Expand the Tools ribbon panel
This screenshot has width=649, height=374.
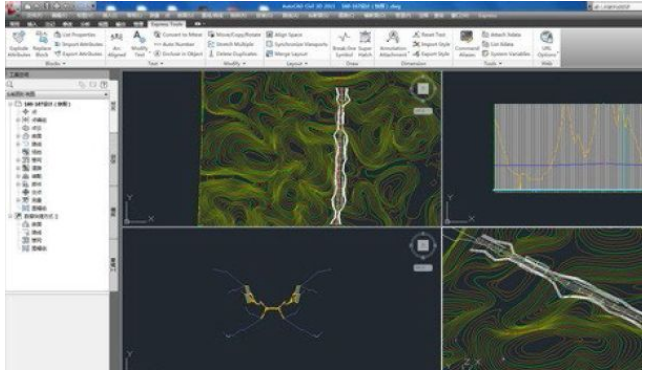(x=493, y=64)
